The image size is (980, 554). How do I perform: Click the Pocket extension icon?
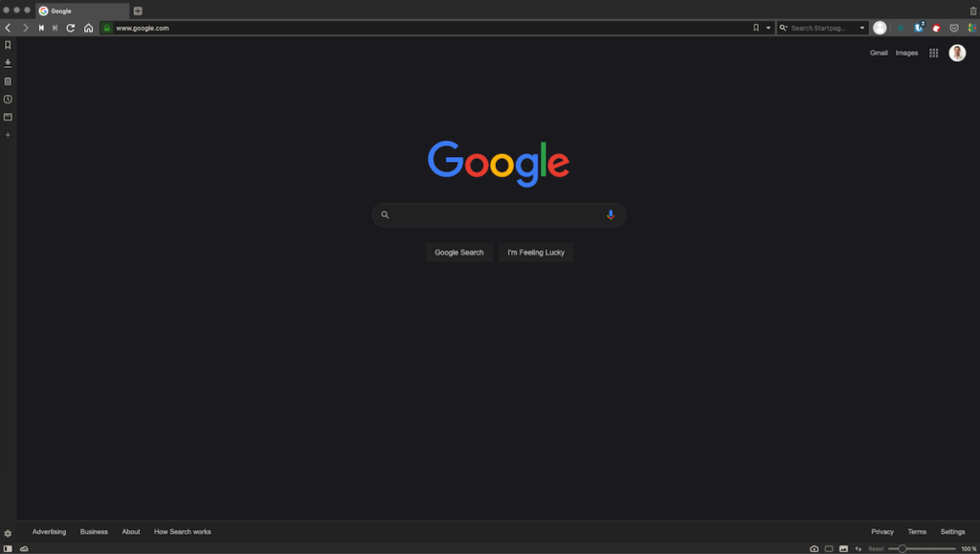[954, 28]
